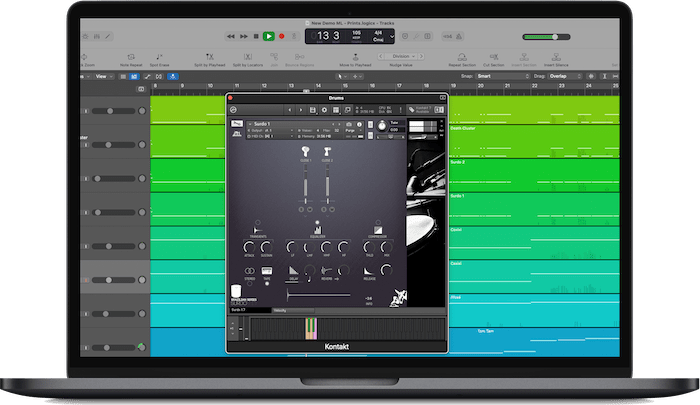Click the green Play button
Screen dimensions: 700x405
coord(268,37)
